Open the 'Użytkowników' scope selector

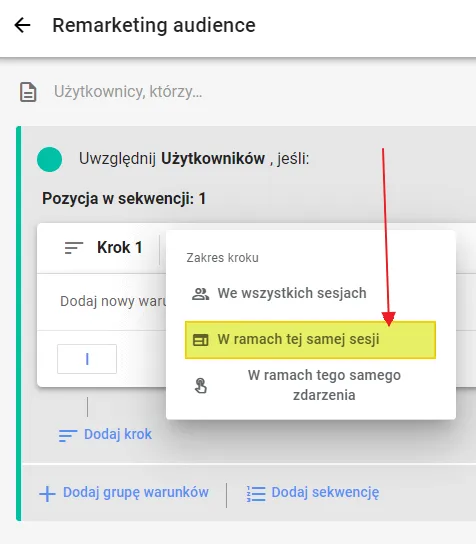[x=213, y=159]
